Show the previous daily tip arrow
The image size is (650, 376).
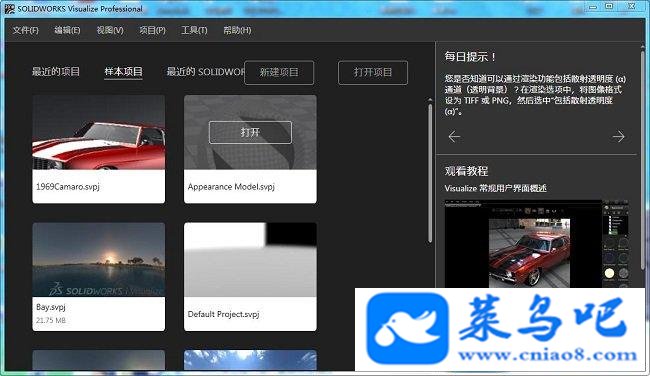click(x=454, y=136)
